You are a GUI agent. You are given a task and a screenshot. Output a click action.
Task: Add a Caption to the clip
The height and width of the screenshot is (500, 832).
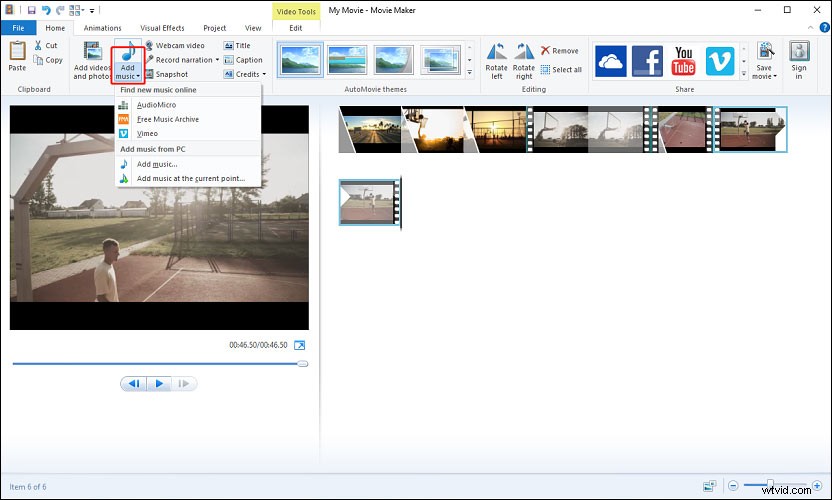(x=243, y=60)
